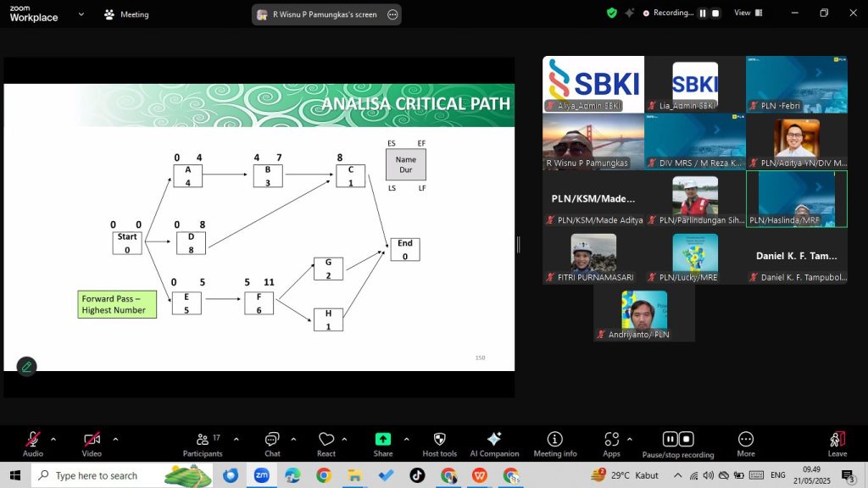Expand the Apps options arrow
This screenshot has width=868, height=488.
click(630, 440)
